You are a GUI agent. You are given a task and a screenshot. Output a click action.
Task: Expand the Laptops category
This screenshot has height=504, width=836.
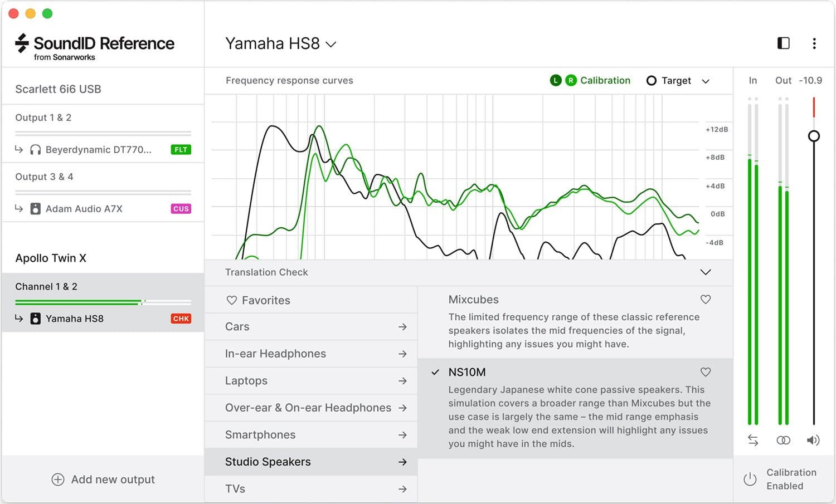311,381
